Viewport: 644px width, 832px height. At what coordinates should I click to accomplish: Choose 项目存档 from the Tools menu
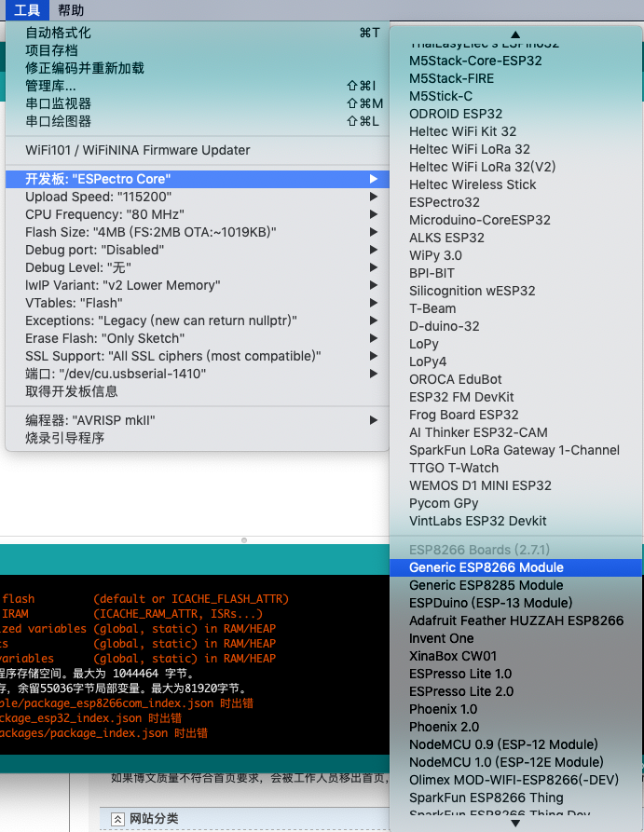(197, 50)
